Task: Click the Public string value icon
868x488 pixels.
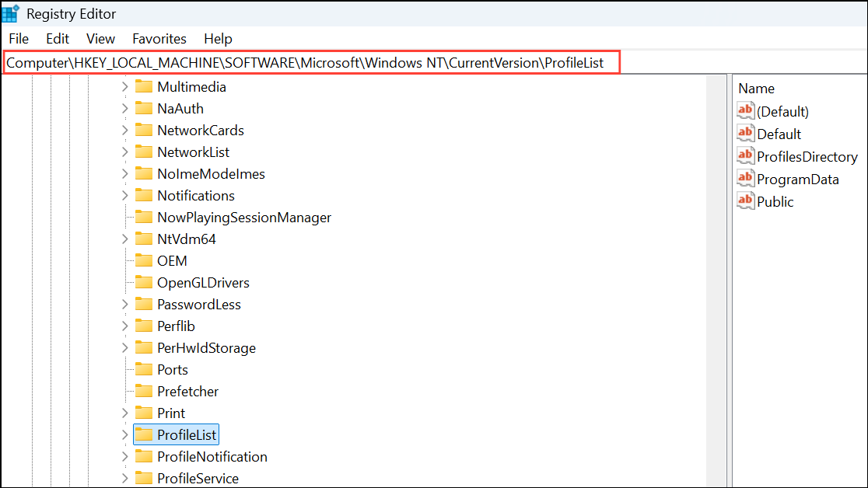Action: (746, 200)
